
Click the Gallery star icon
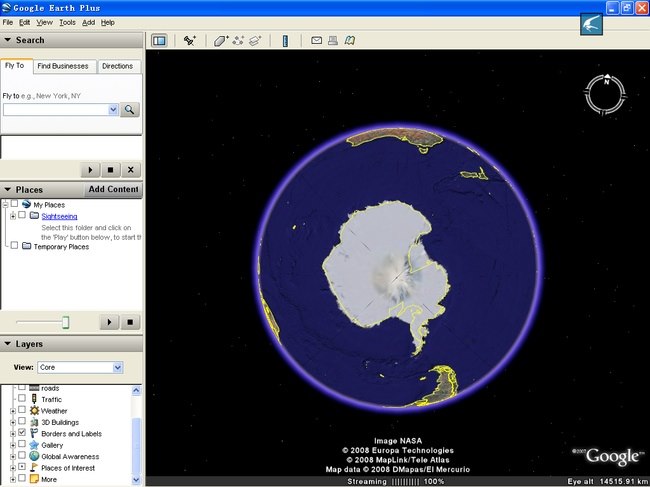[34, 445]
